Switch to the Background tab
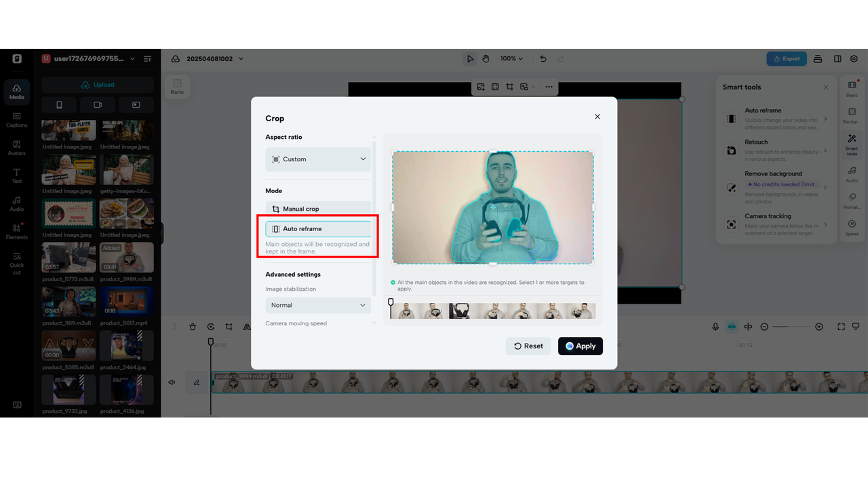868x488 pixels. (x=852, y=116)
